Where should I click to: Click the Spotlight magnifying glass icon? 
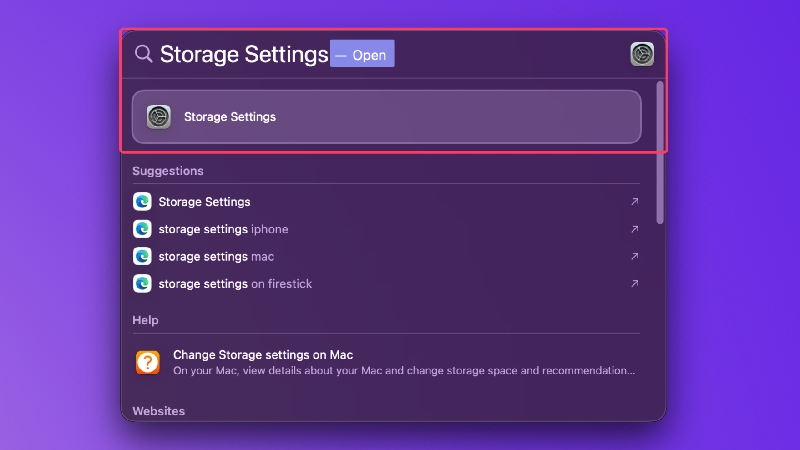143,54
